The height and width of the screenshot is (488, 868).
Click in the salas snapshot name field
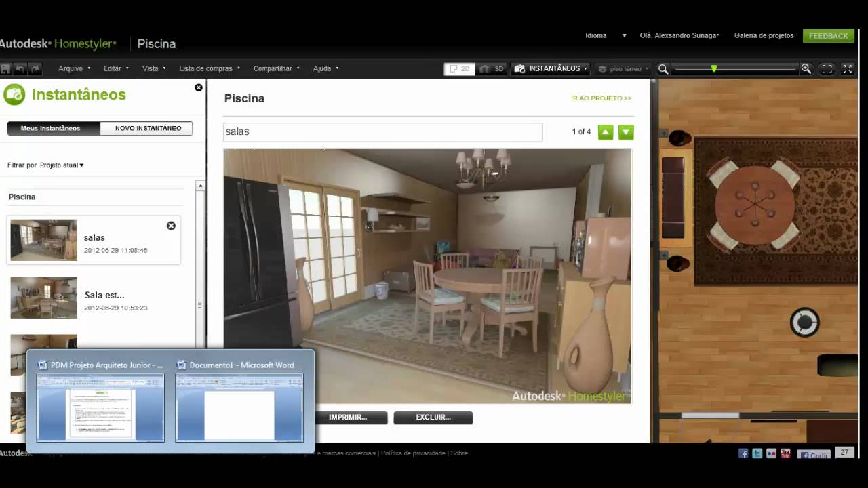(383, 131)
